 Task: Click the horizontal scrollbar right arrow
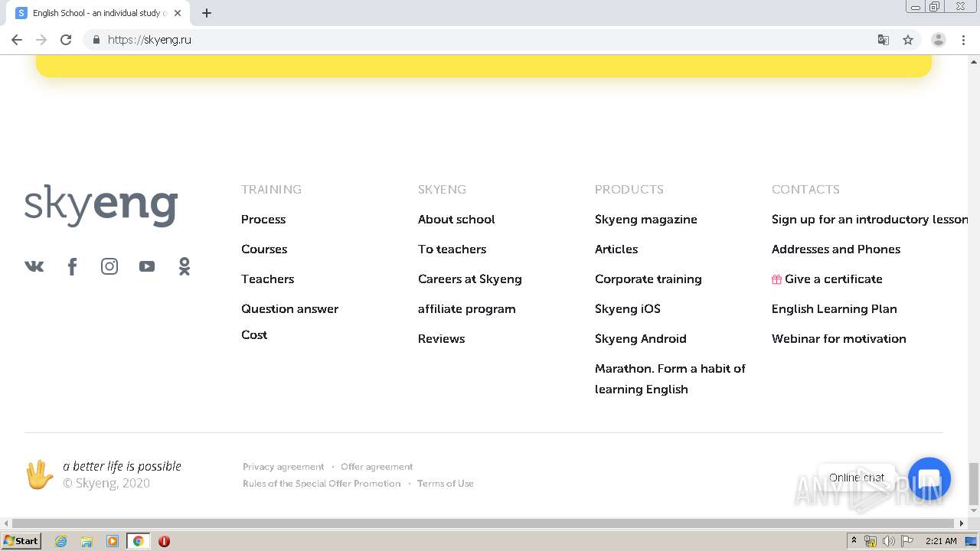coord(962,523)
